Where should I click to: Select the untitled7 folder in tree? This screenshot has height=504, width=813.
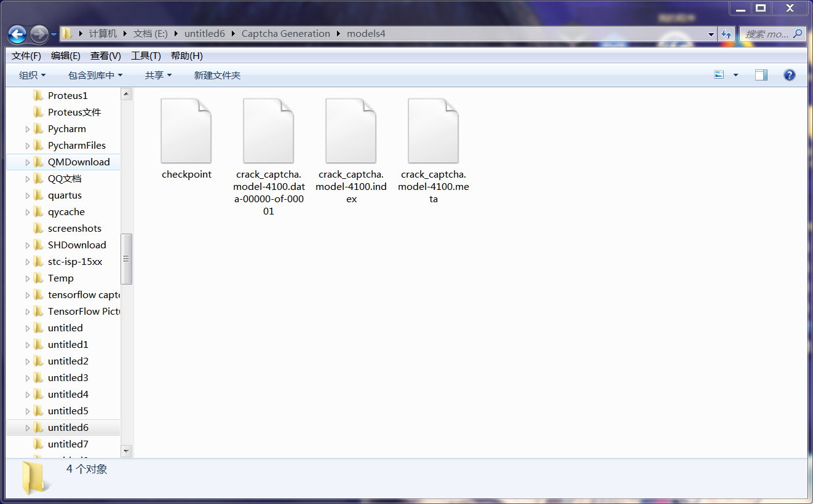pos(68,444)
